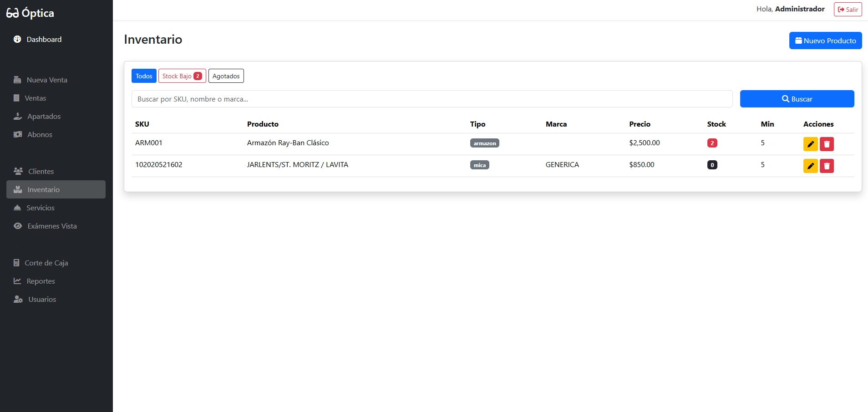The image size is (868, 412).
Task: Go to Clientes section
Action: pos(56,171)
